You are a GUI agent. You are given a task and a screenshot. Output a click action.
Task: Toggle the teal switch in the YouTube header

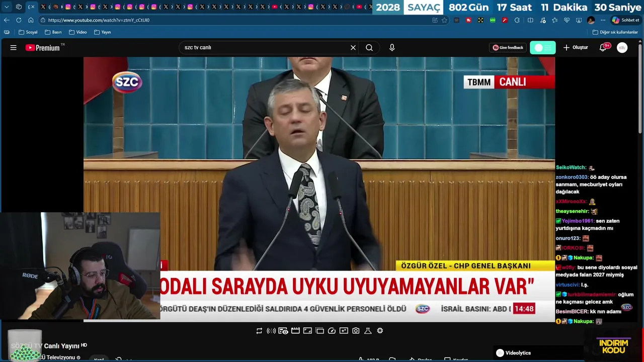pyautogui.click(x=543, y=48)
